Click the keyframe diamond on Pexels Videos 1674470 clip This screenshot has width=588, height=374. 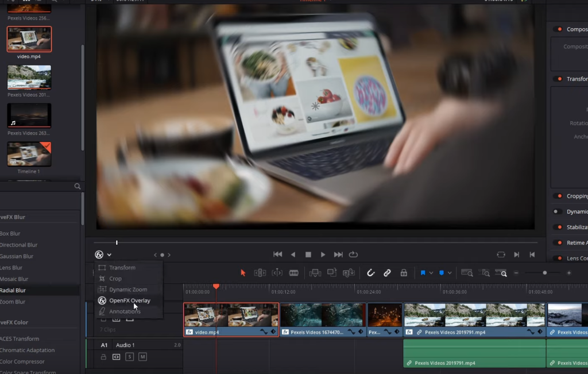(x=361, y=331)
